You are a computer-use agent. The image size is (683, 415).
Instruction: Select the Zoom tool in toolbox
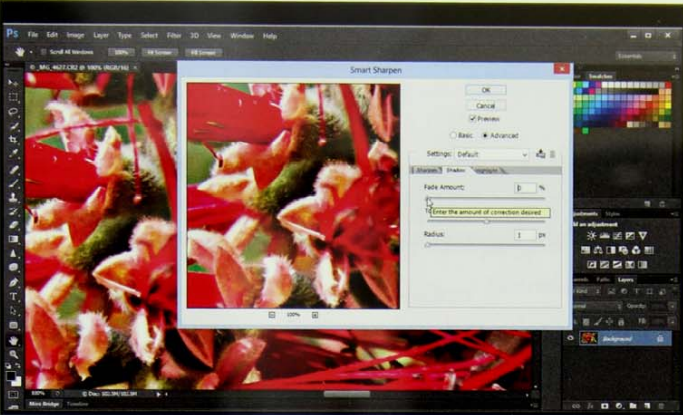13,354
